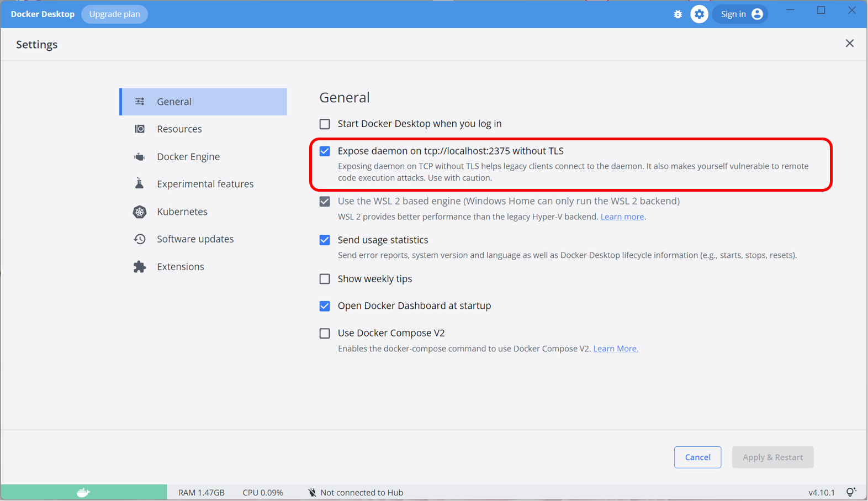Switch to Docker Engine settings
Image resolution: width=868 pixels, height=501 pixels.
[x=188, y=157]
